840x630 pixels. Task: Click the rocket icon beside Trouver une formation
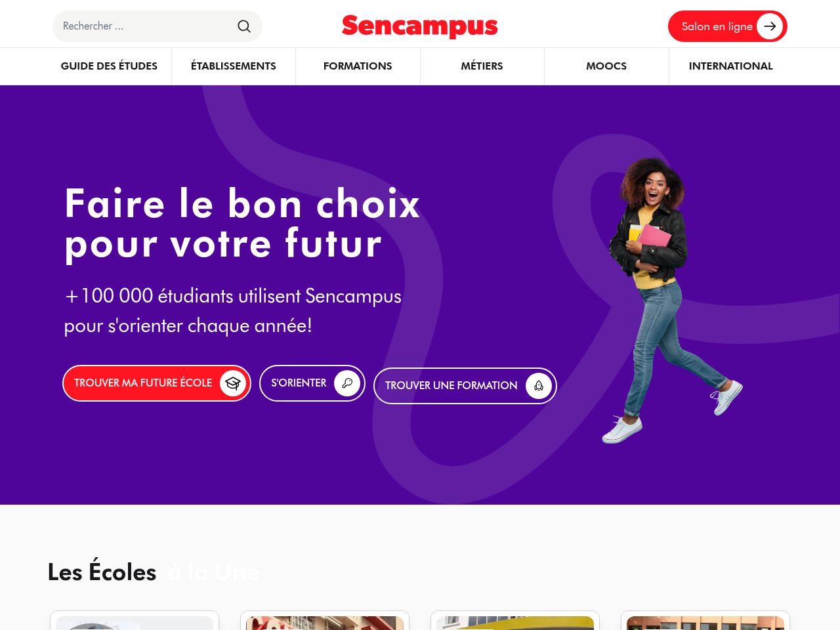click(539, 386)
